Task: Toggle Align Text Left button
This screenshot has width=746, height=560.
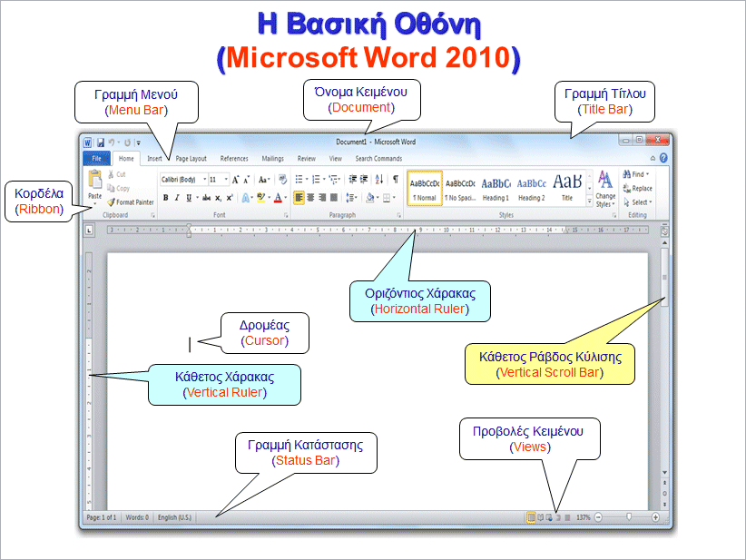Action: [299, 198]
